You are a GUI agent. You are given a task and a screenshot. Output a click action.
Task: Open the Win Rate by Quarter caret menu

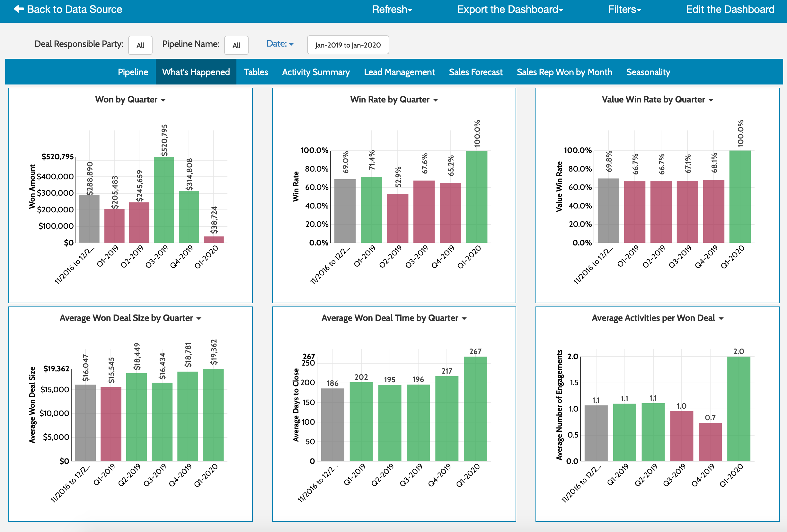pyautogui.click(x=436, y=100)
